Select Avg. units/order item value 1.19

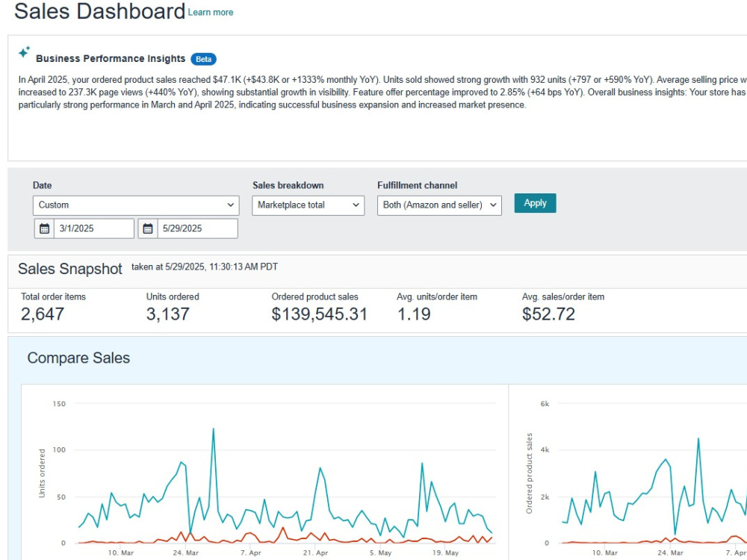click(414, 314)
